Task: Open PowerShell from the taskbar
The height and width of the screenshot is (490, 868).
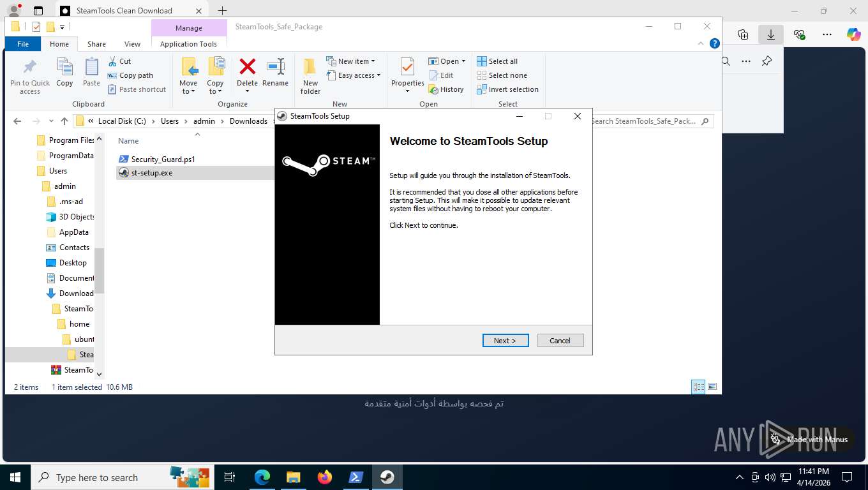Action: tap(355, 477)
